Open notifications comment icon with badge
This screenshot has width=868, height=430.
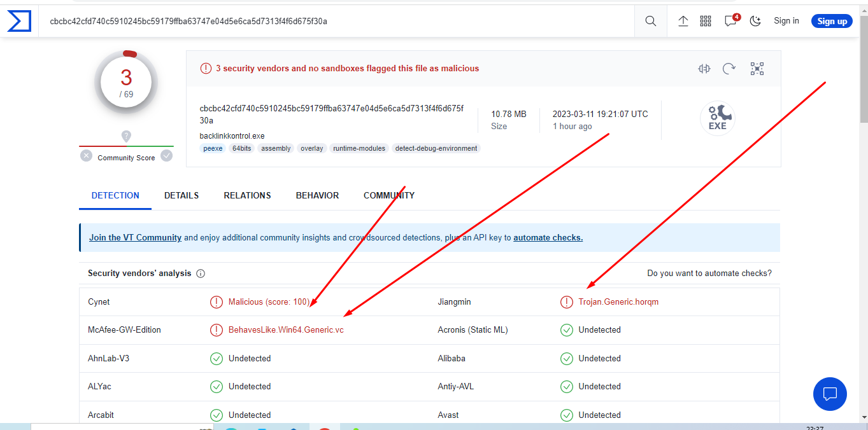click(x=731, y=20)
